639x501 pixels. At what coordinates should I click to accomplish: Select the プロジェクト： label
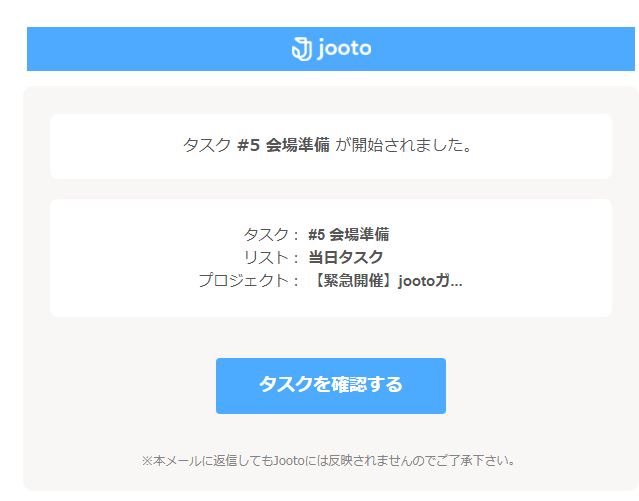pos(249,281)
